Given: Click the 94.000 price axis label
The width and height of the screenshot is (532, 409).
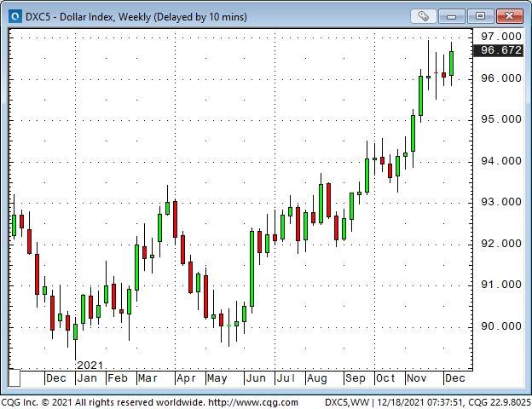Looking at the screenshot, I should coord(501,161).
